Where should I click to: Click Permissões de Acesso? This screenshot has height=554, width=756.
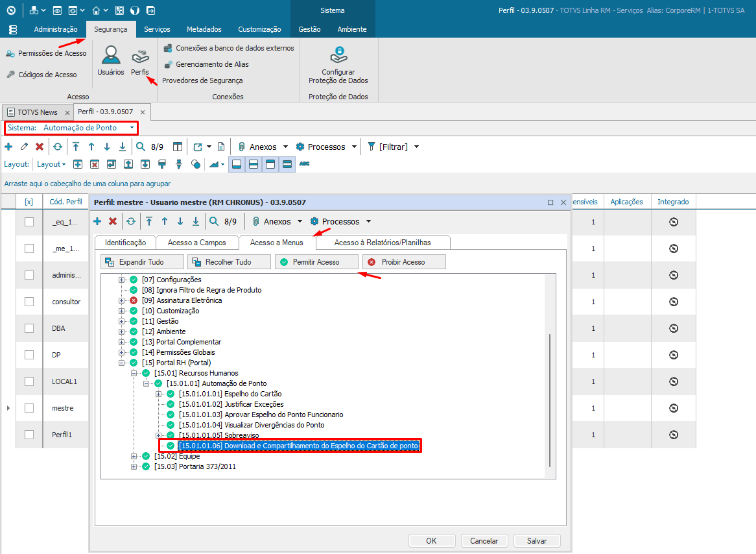[x=46, y=53]
